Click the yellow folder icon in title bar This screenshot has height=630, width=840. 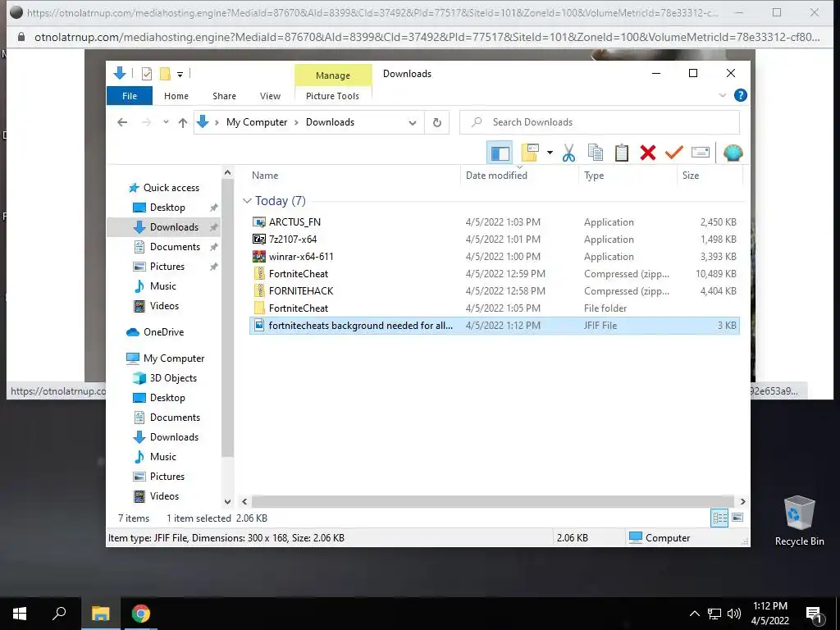pyautogui.click(x=165, y=74)
